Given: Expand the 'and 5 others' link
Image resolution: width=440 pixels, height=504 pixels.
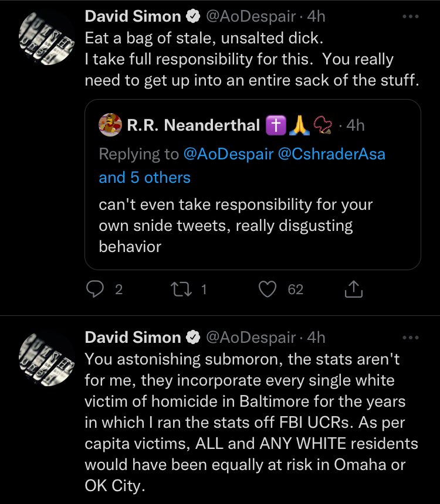Looking at the screenshot, I should click(x=144, y=178).
